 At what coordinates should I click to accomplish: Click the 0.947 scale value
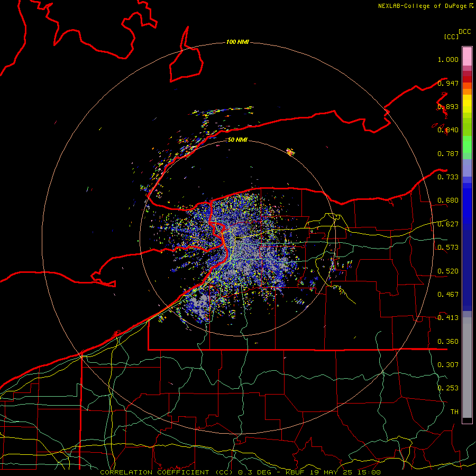click(448, 83)
